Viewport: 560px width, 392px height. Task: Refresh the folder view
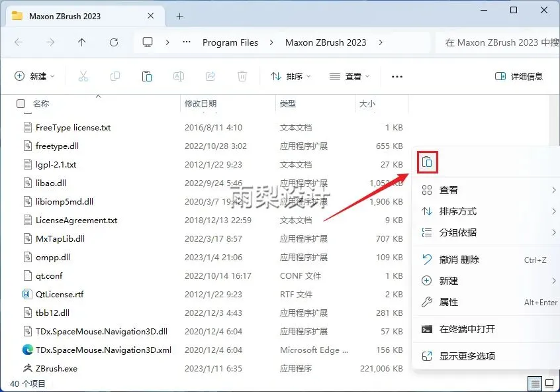point(114,42)
